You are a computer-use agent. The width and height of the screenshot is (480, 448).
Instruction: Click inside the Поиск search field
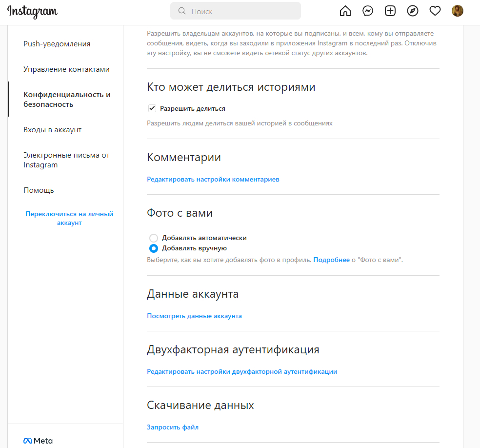pos(235,10)
